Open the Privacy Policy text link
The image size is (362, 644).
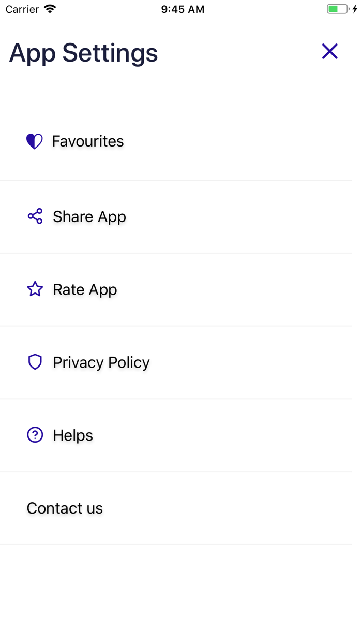point(101,362)
